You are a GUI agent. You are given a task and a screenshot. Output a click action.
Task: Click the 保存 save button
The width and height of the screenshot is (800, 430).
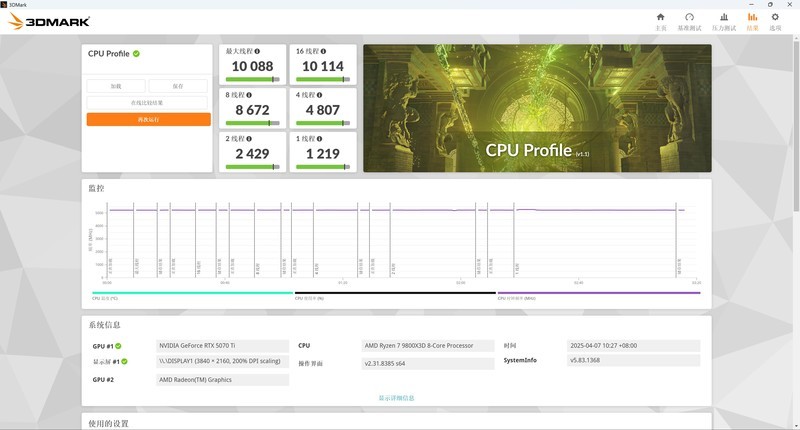pyautogui.click(x=178, y=86)
